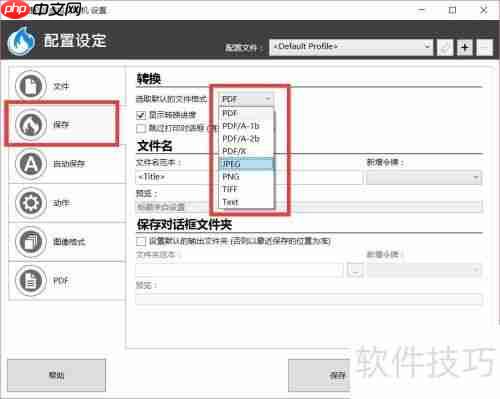Open the Default Profile dropdown
Image resolution: width=500 pixels, height=399 pixels.
click(351, 47)
